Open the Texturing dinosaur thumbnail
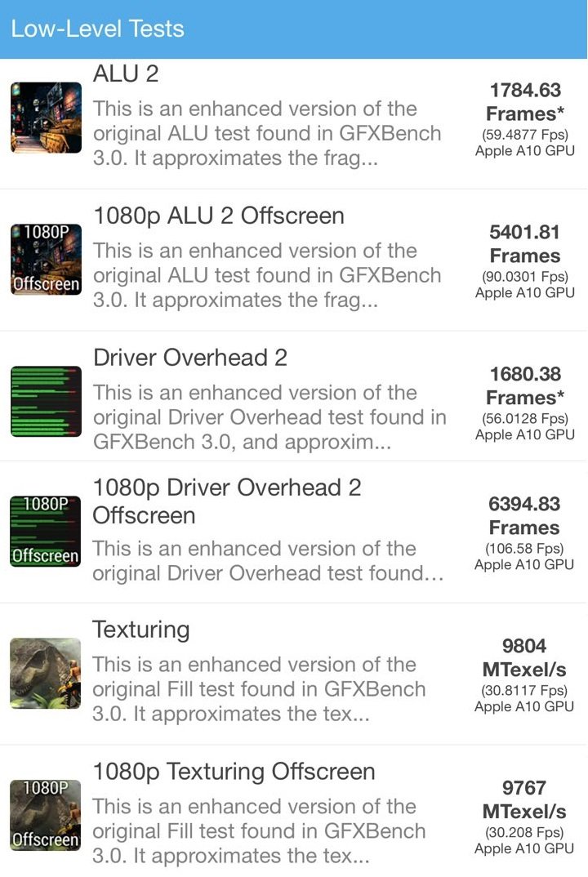Screen dimensions: 588x877 tap(45, 674)
